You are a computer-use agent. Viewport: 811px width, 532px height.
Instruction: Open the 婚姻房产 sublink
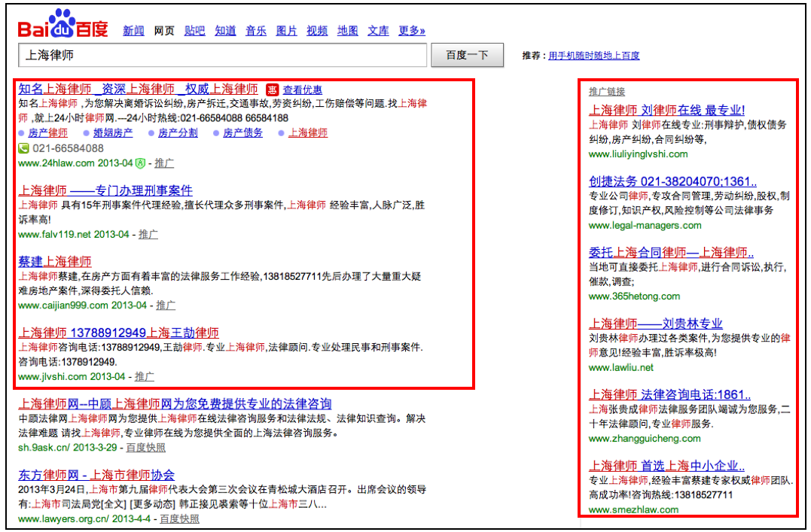[113, 133]
